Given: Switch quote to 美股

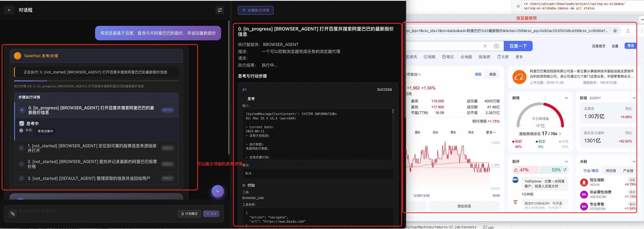Looking at the screenshot, I should click(493, 74).
